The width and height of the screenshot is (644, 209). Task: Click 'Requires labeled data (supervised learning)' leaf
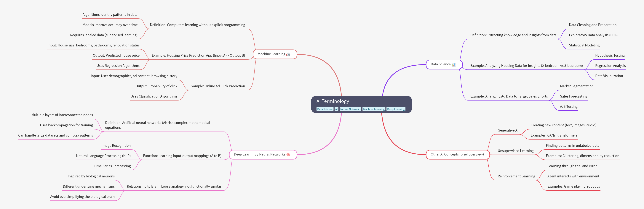click(x=104, y=35)
